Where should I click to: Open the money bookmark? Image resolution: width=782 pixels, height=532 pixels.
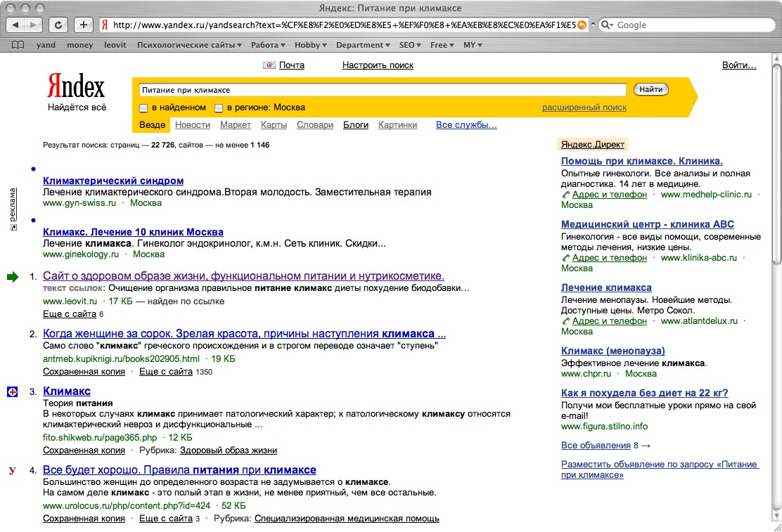pos(79,45)
